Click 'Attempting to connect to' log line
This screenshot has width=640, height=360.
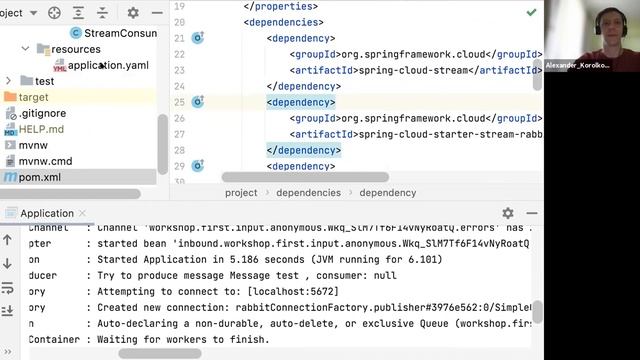[x=218, y=291]
